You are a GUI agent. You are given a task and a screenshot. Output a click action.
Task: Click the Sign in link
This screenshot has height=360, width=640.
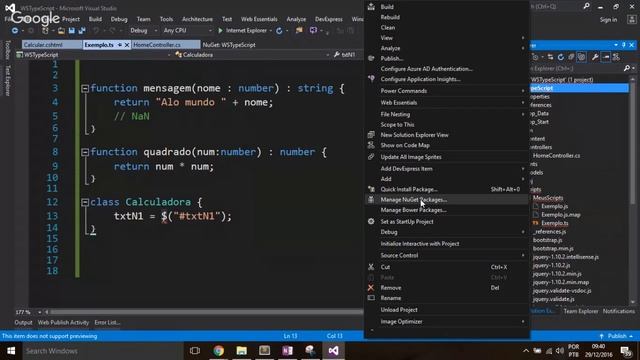tap(608, 20)
